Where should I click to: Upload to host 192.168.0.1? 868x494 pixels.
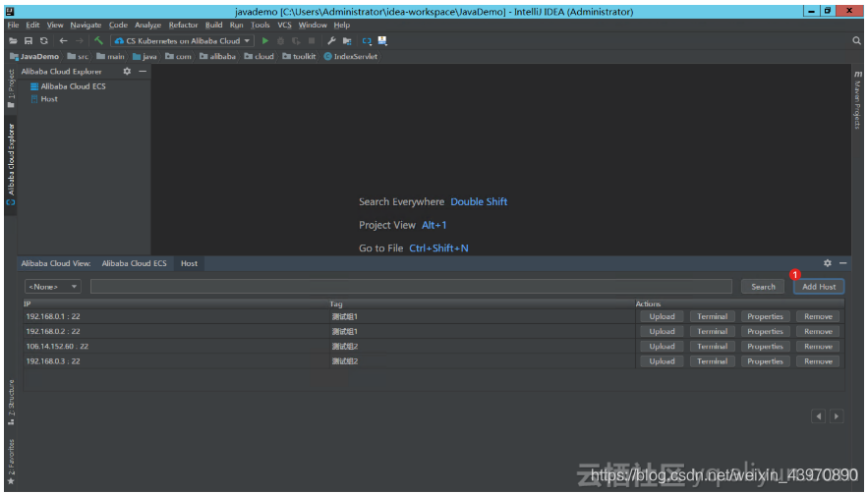(x=662, y=316)
